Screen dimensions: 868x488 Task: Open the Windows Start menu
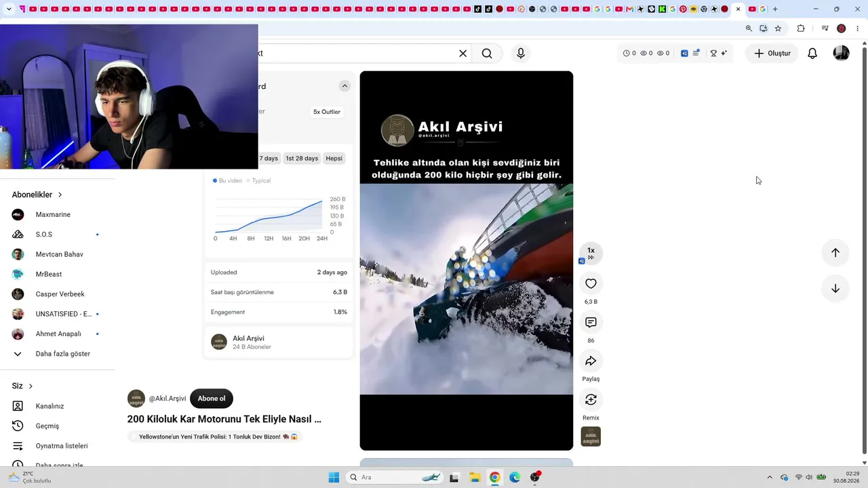coord(334,477)
